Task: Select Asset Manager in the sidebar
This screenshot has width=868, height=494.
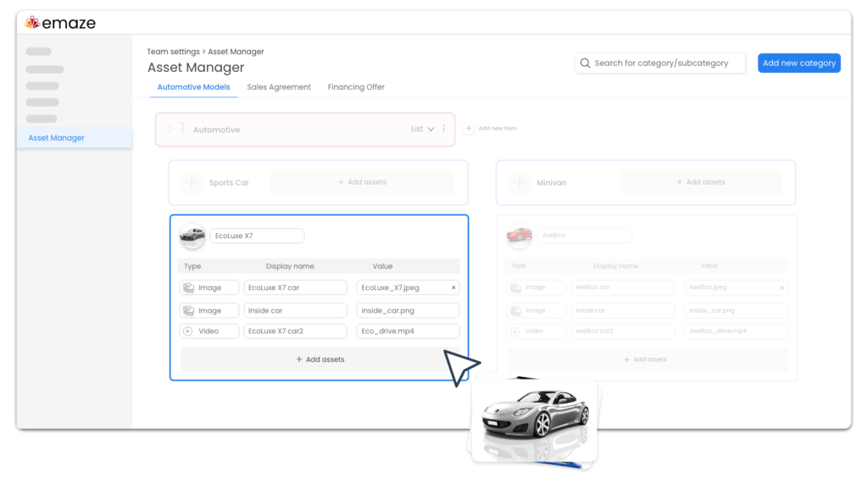Action: 55,137
